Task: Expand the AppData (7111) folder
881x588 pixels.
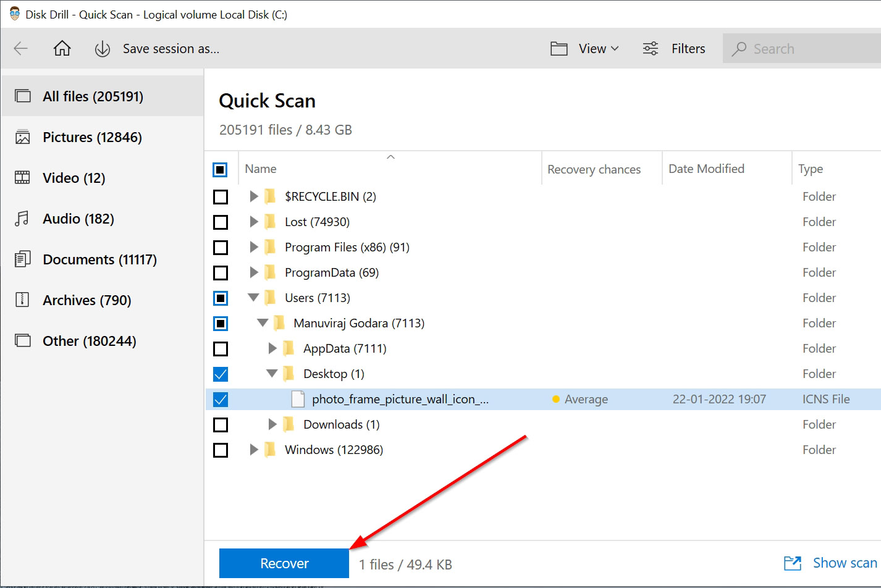Action: click(272, 348)
